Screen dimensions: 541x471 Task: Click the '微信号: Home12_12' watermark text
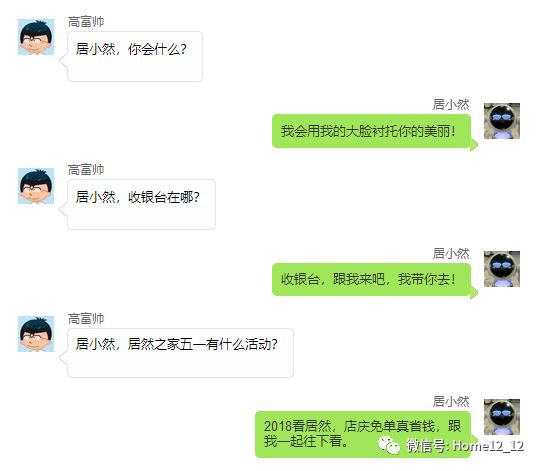[x=465, y=446]
